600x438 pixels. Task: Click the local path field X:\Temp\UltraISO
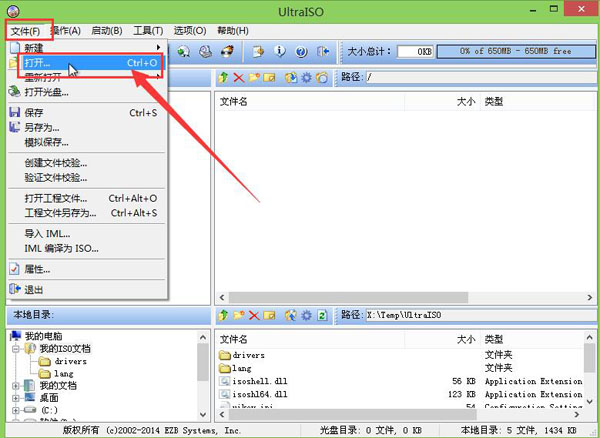tap(483, 315)
